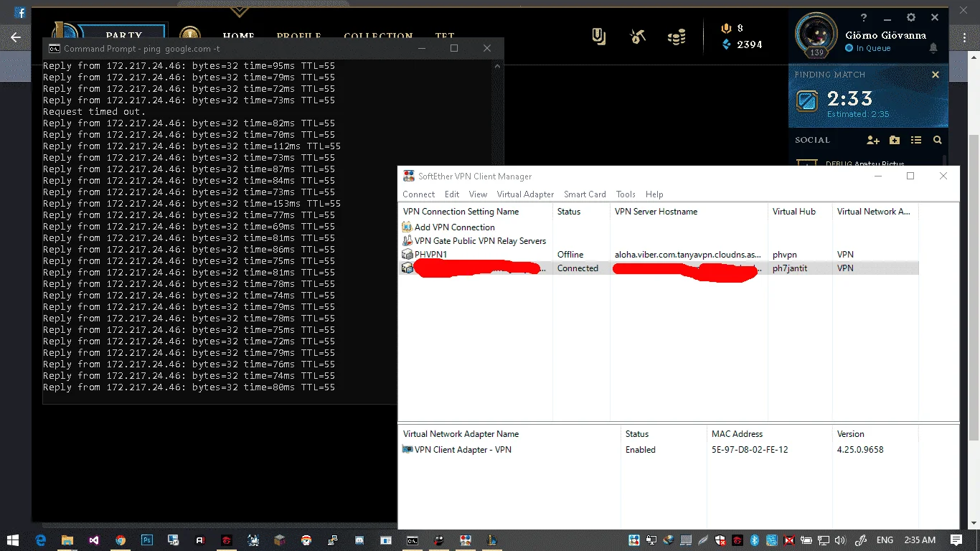Image resolution: width=980 pixels, height=551 pixels.
Task: Click the network tray icon
Action: 824,540
